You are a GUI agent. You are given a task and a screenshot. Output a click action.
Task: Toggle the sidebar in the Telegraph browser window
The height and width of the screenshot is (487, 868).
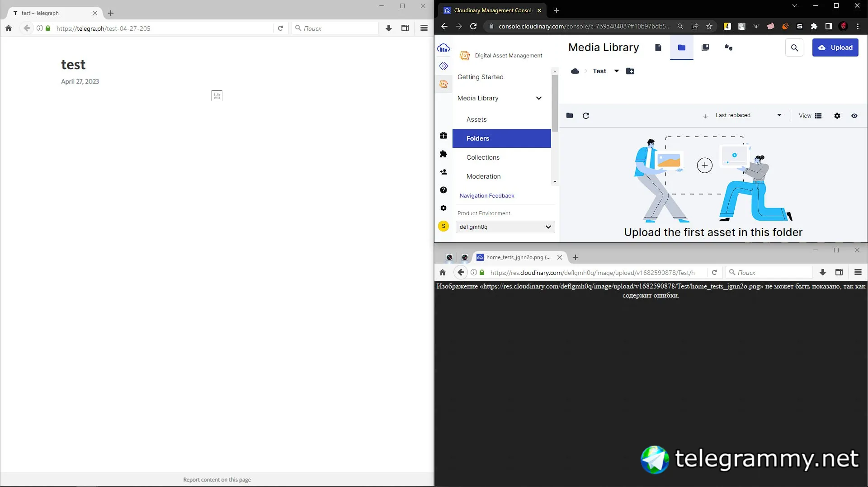(405, 28)
